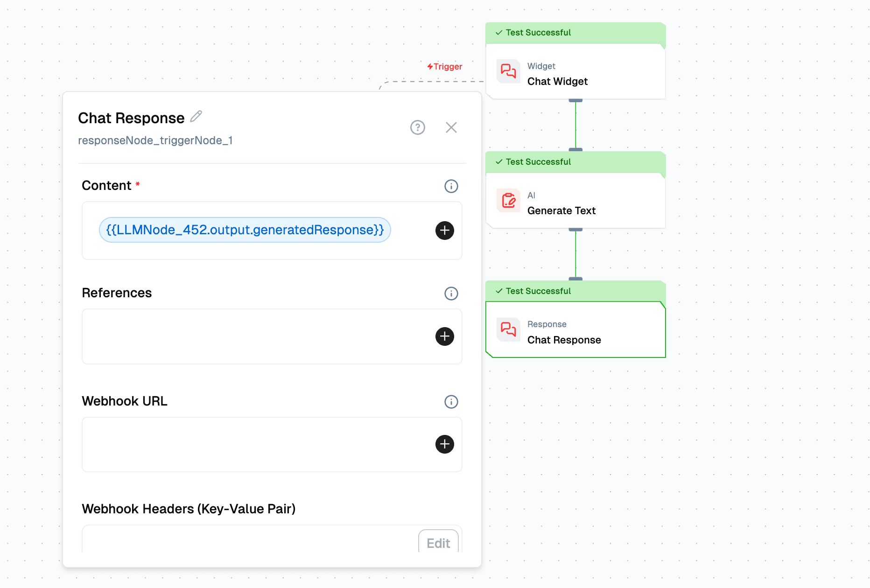Click the Trigger label on the canvas
Image resolution: width=870 pixels, height=588 pixels.
[x=445, y=67]
